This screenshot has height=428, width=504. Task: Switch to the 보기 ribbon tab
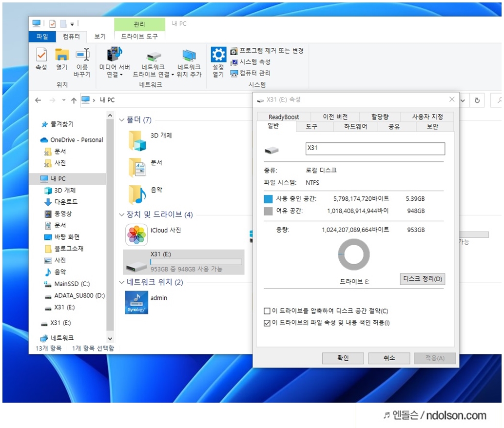coord(100,37)
